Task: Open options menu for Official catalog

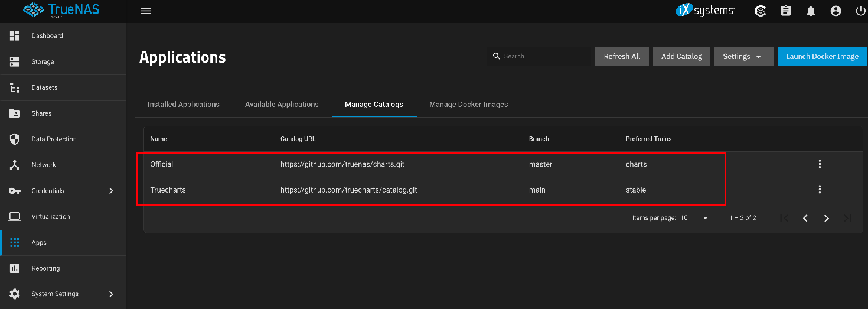Action: (x=820, y=164)
